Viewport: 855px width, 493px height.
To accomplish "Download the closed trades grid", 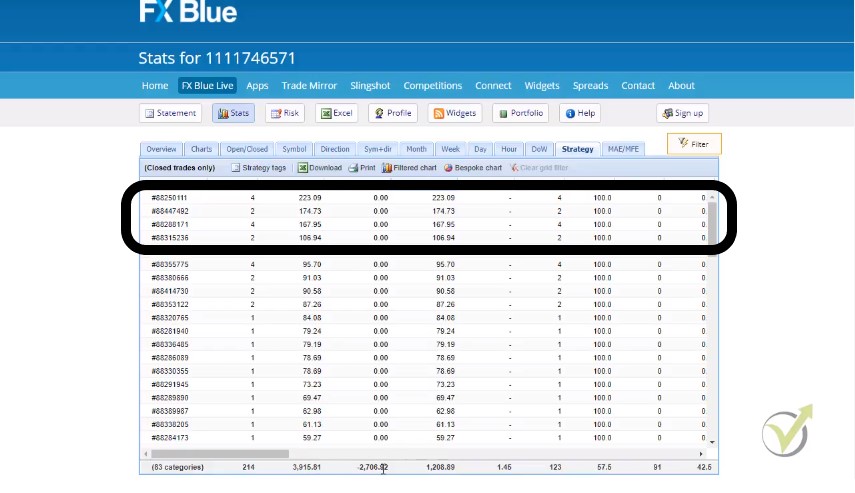I will tap(319, 168).
